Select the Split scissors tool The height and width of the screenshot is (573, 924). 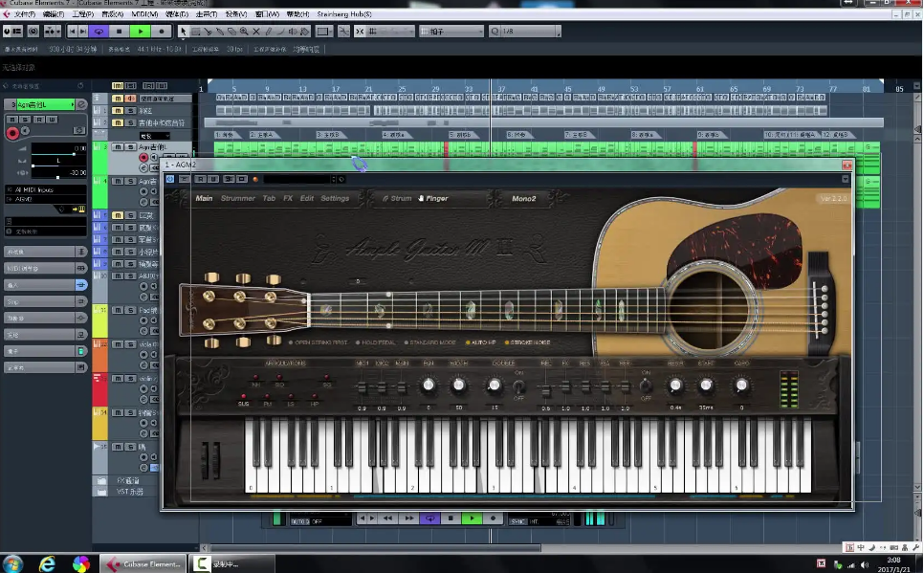click(x=208, y=32)
